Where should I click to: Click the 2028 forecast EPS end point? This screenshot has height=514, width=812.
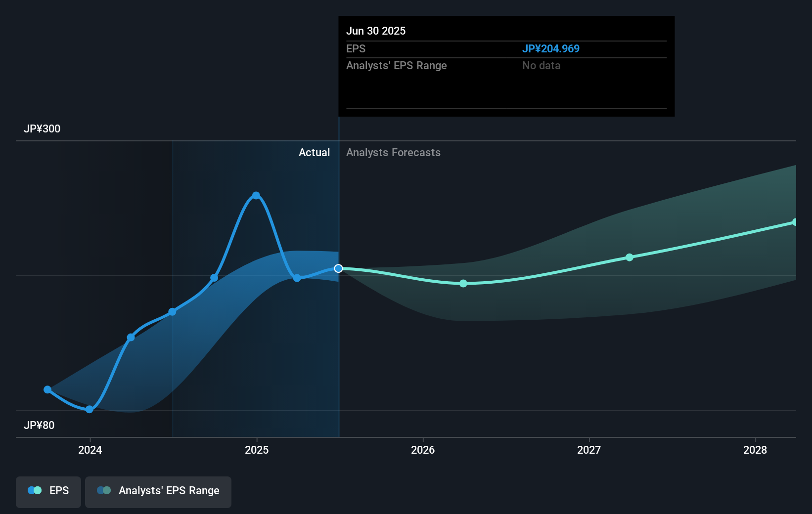[795, 222]
